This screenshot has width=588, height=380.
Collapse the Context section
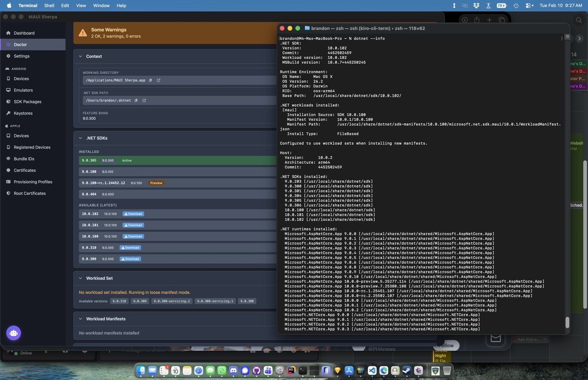point(81,56)
